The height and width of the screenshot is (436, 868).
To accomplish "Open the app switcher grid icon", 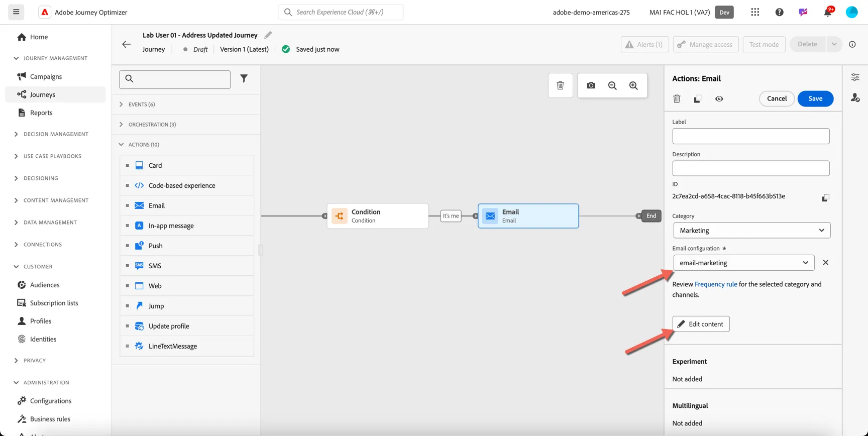I will 755,12.
